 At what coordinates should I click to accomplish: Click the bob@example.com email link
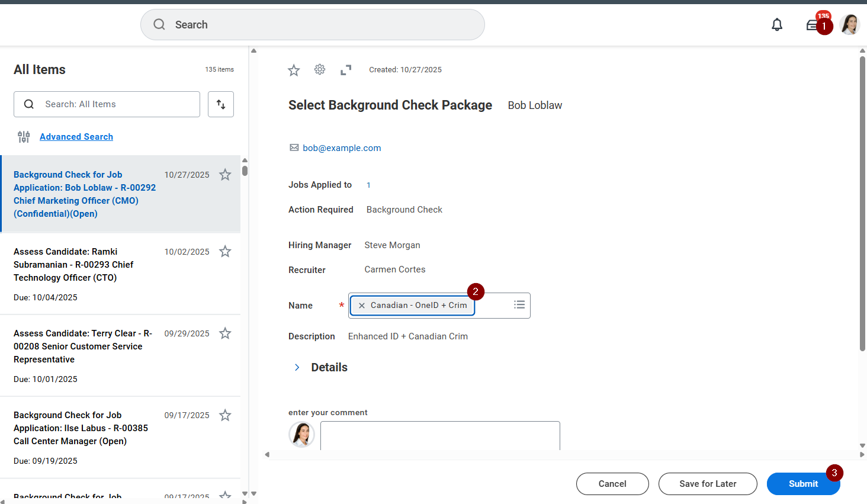tap(342, 148)
